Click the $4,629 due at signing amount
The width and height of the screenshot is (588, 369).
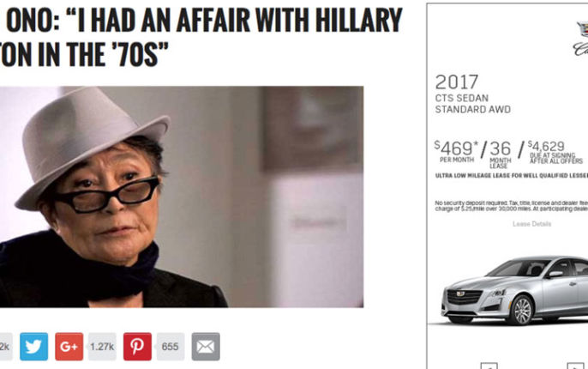coord(555,152)
